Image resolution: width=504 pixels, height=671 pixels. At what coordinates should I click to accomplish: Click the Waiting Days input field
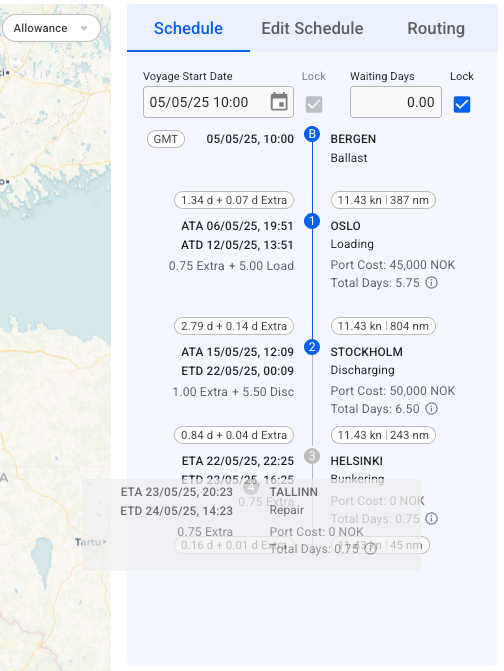(x=396, y=102)
